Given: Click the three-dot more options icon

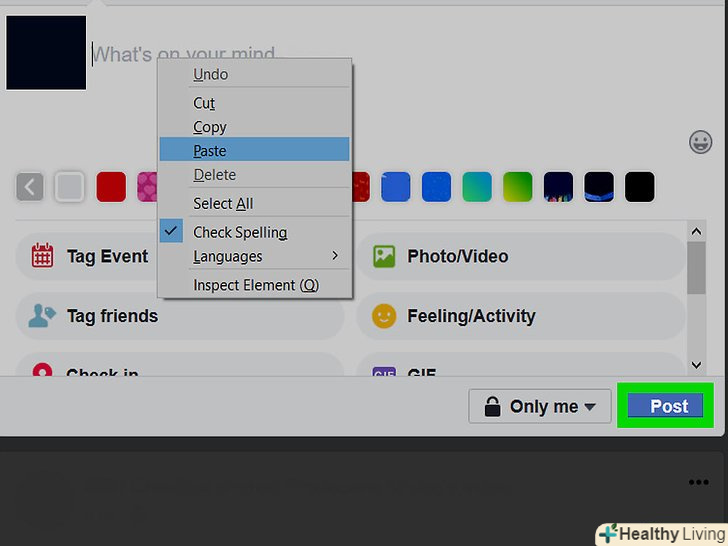Looking at the screenshot, I should (698, 483).
